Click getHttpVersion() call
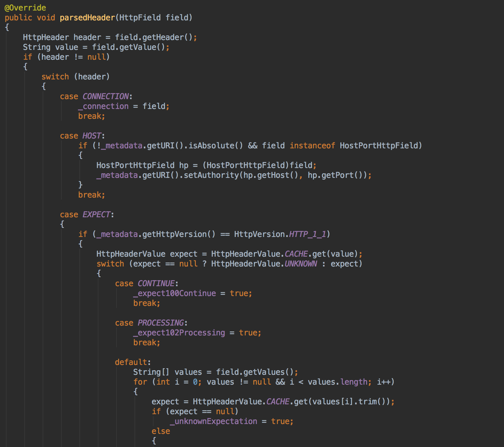The height and width of the screenshot is (447, 504). coord(179,234)
